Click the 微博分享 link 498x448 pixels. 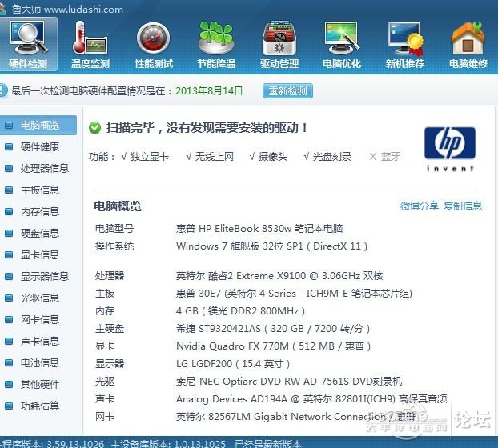pos(420,206)
